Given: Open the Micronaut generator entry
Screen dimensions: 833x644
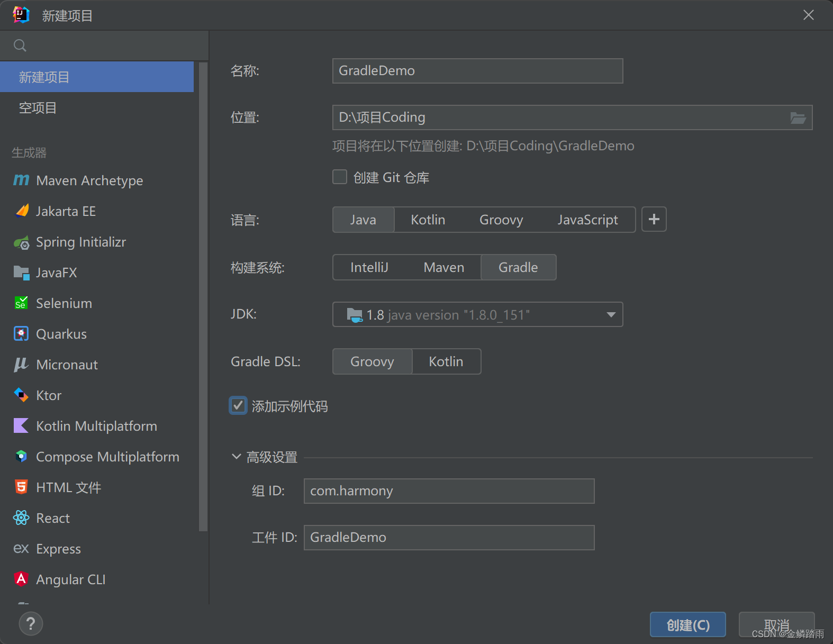Looking at the screenshot, I should tap(97, 365).
